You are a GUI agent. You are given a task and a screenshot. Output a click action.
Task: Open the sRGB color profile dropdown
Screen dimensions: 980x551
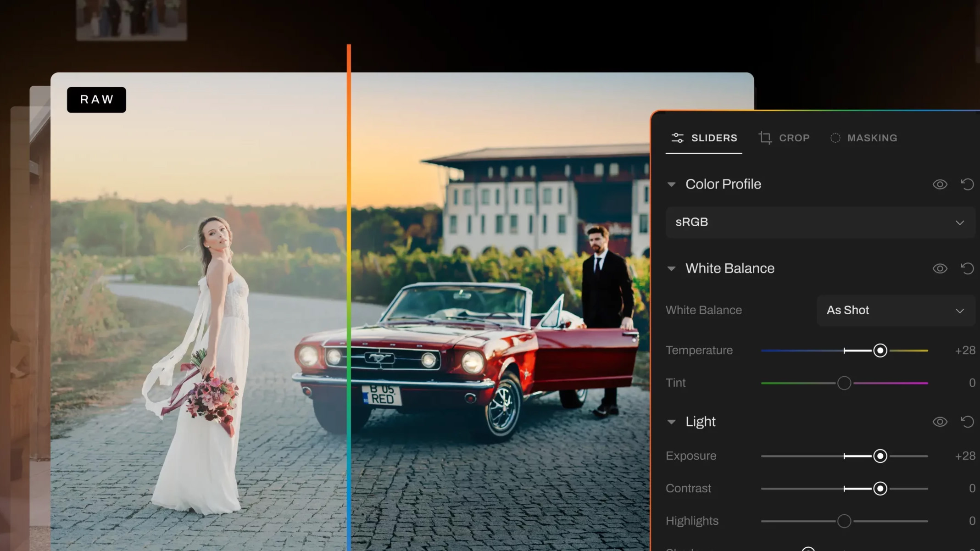point(820,223)
